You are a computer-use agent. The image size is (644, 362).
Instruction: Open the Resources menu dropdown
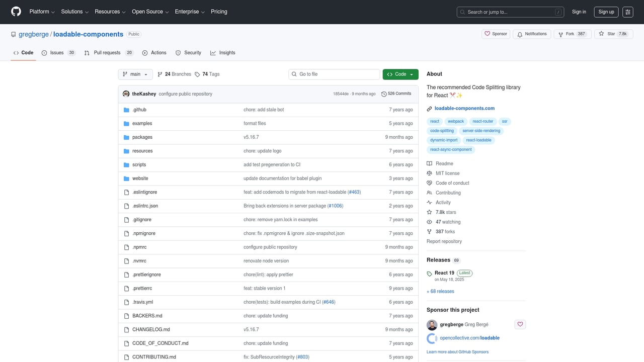[x=110, y=12]
